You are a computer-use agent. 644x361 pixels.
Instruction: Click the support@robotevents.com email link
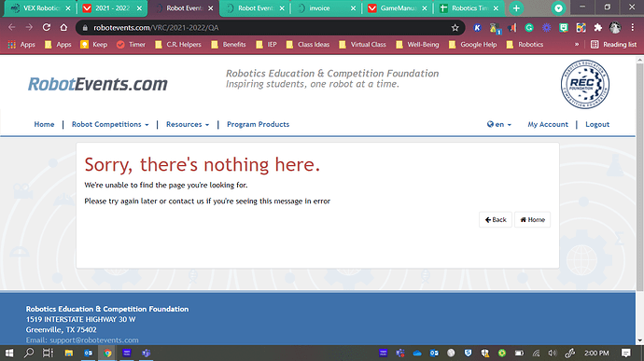tap(94, 340)
